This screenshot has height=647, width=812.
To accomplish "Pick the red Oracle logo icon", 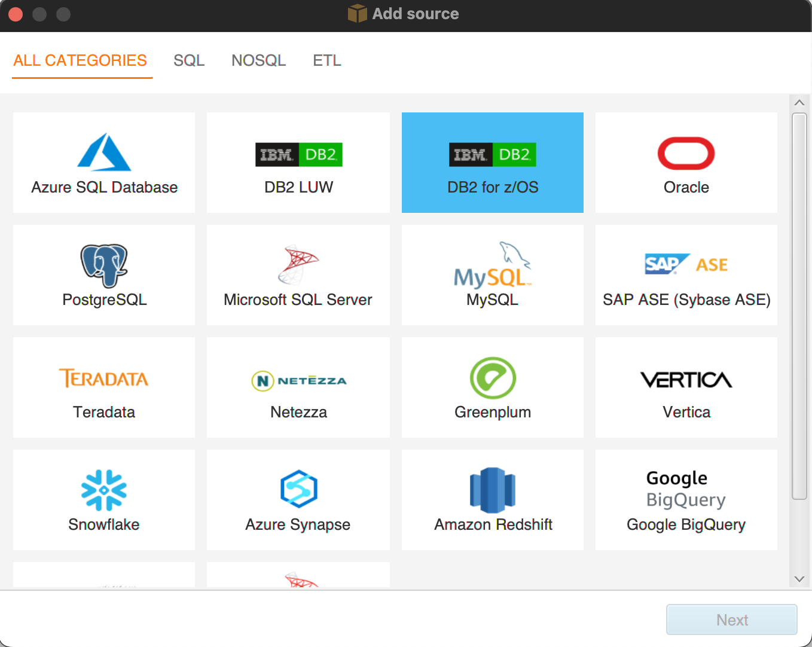I will (686, 154).
